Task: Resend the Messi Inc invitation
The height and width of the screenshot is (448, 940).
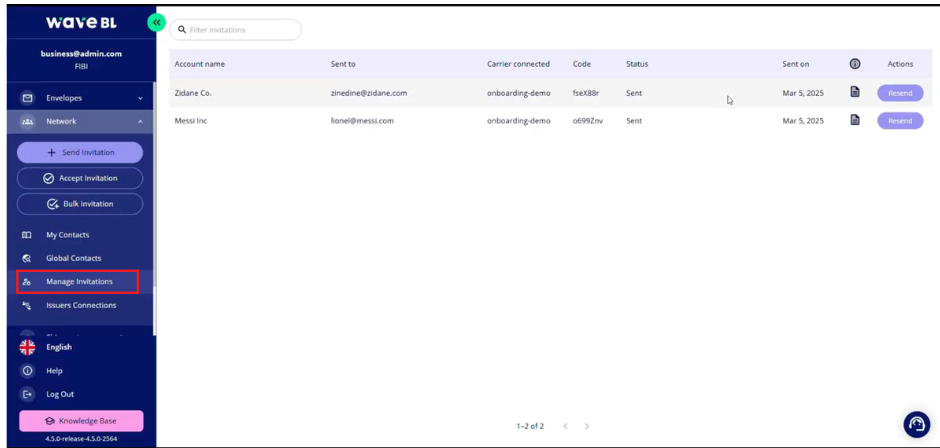Action: [x=900, y=121]
